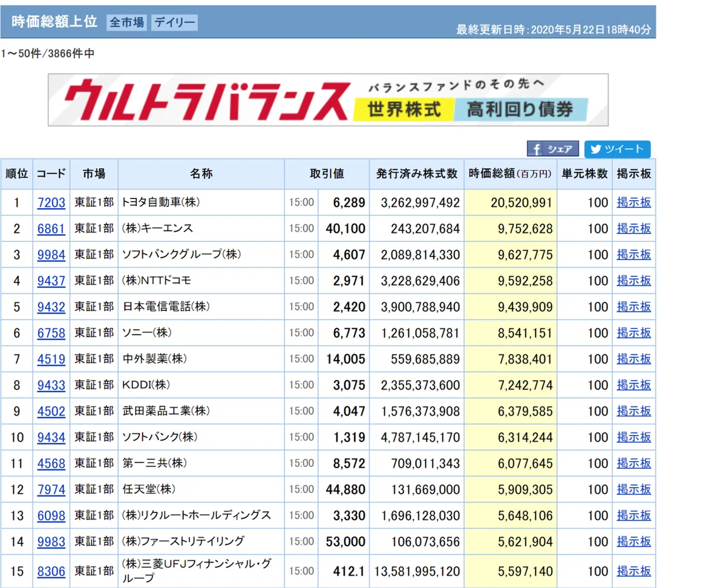The width and height of the screenshot is (726, 588).
Task: Open 掲示板 link for トヨタ自動車
Action: pos(634,203)
